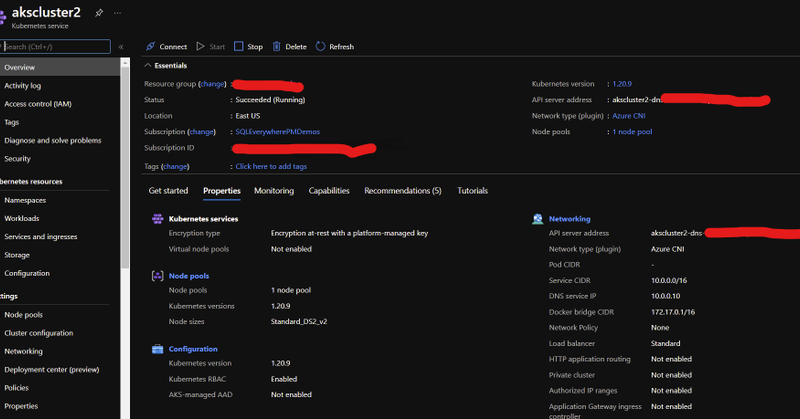Open SQLEverywherePMDemos subscription link
The width and height of the screenshot is (800, 419).
(x=278, y=132)
